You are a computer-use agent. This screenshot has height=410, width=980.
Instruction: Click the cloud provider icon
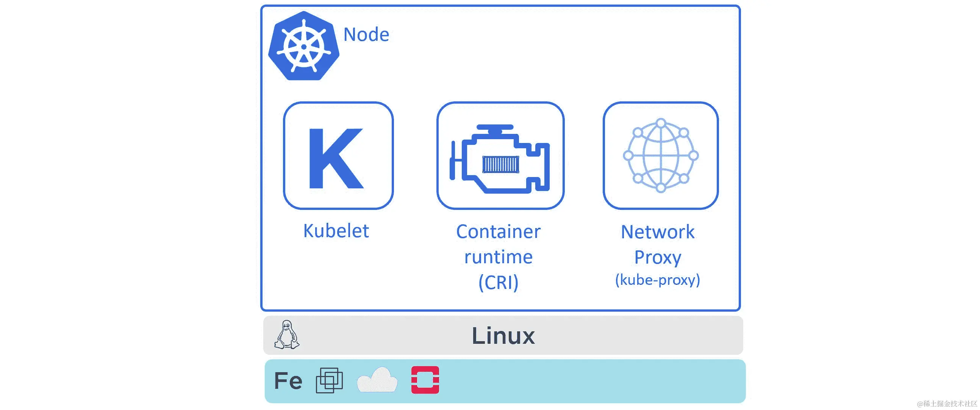coord(378,381)
